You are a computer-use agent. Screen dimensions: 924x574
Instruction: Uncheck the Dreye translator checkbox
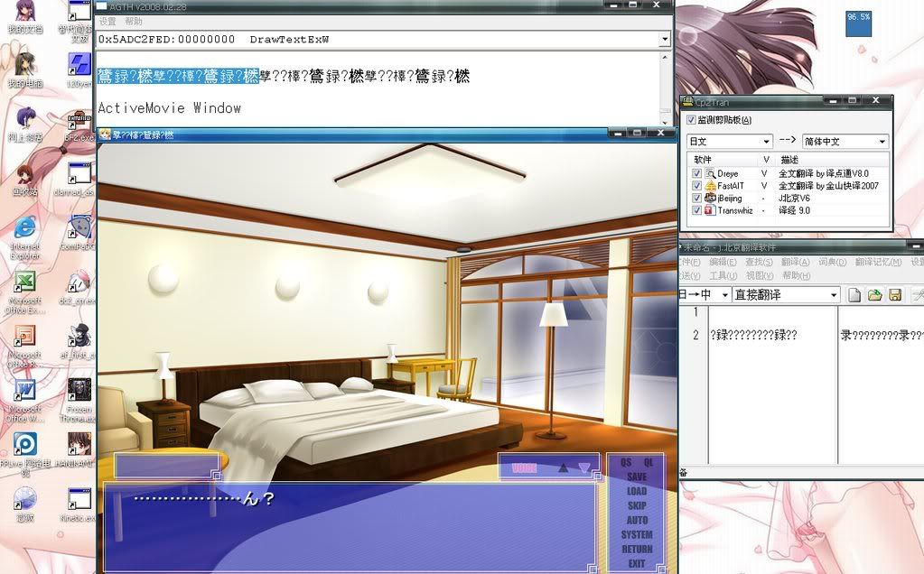point(696,173)
